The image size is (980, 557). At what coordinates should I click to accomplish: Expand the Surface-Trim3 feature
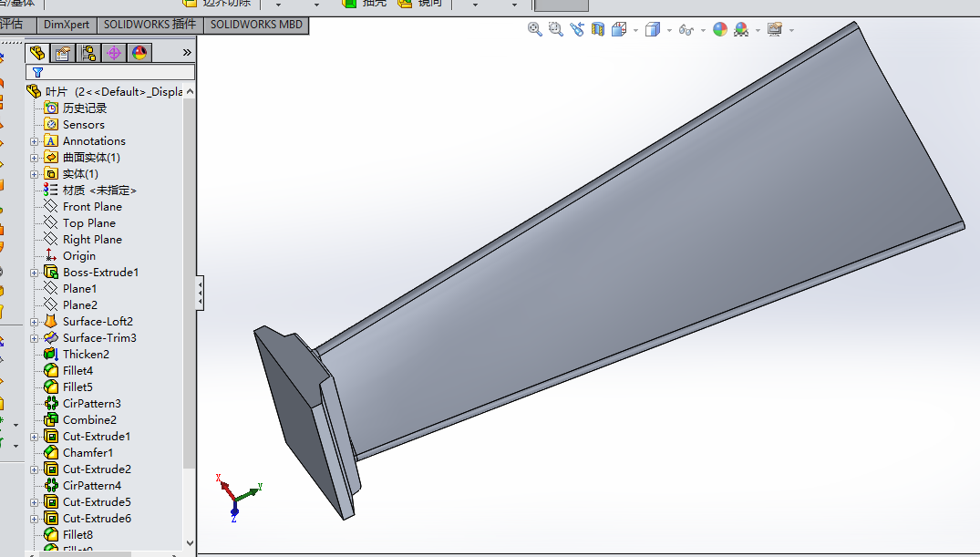35,338
